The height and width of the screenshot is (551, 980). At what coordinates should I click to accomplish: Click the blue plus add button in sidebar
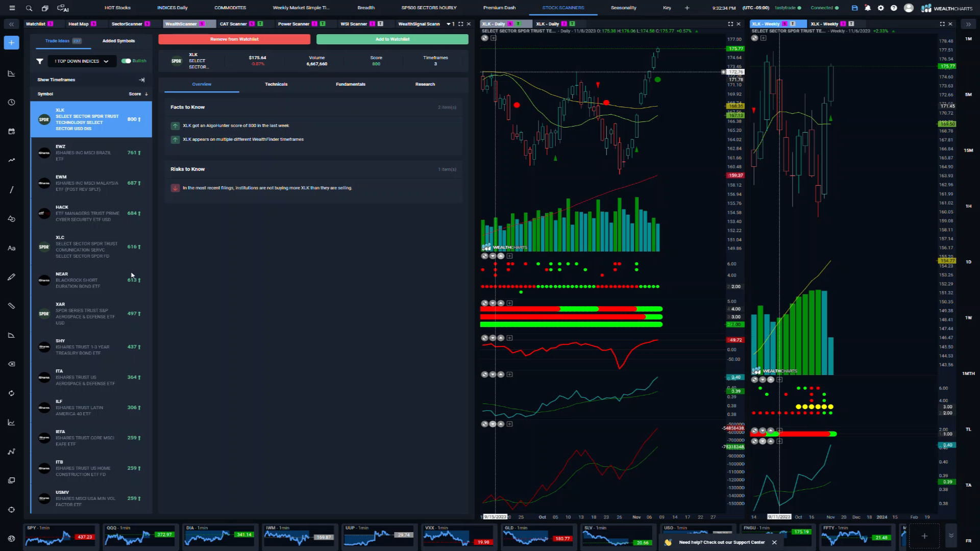11,43
